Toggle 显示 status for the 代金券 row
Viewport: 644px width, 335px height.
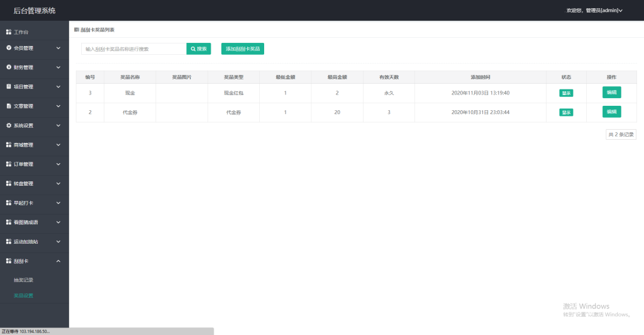[x=566, y=112]
